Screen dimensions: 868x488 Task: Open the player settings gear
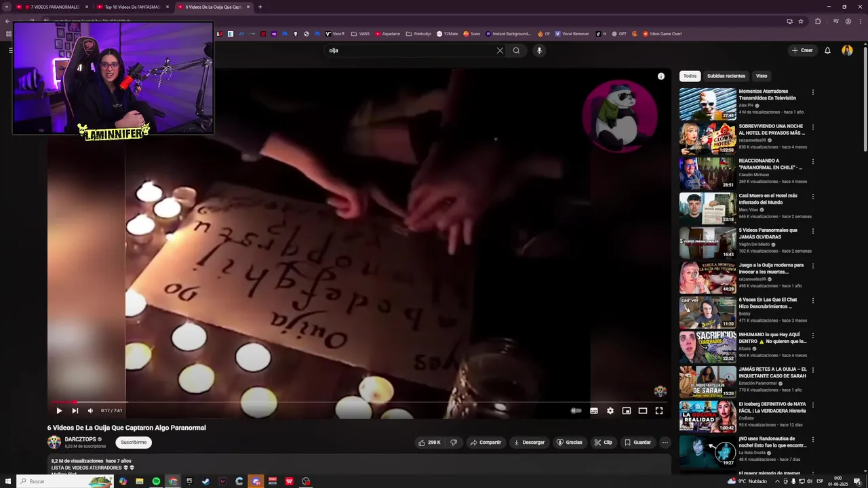click(610, 411)
